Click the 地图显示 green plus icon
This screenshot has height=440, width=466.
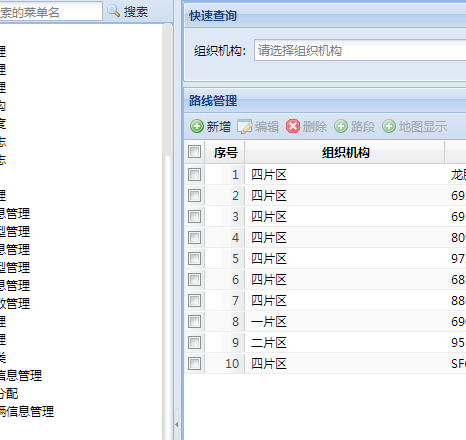[389, 126]
